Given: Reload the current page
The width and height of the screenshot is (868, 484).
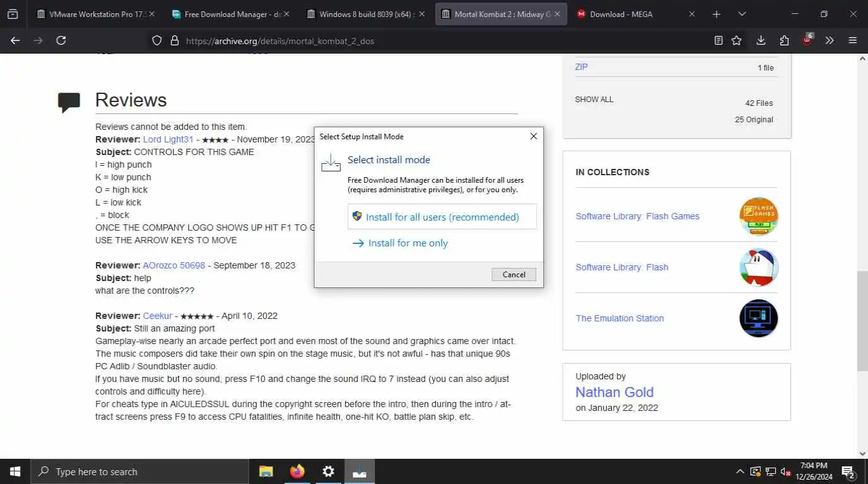Looking at the screenshot, I should (61, 40).
